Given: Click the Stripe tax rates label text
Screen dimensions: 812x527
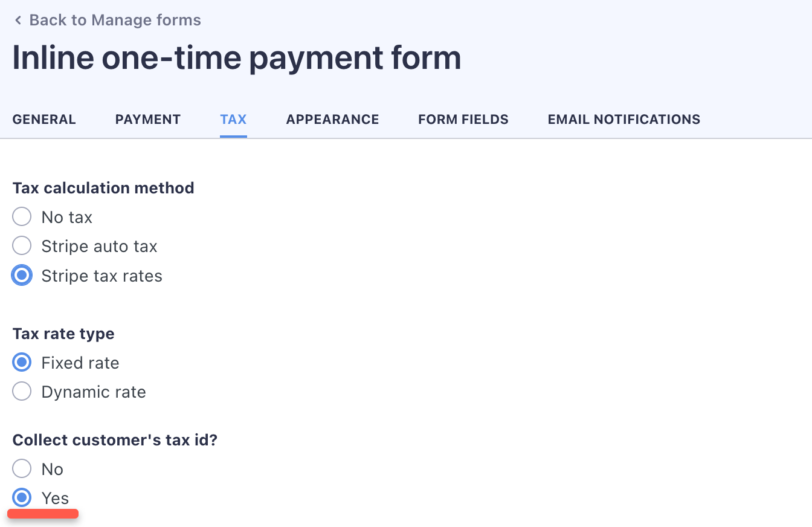Looking at the screenshot, I should click(x=101, y=275).
